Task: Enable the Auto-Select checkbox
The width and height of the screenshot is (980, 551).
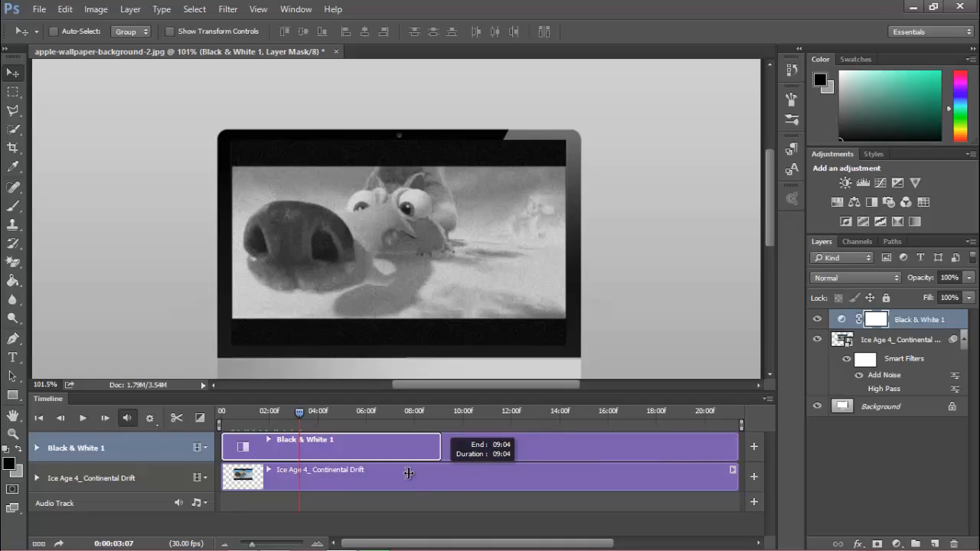Action: pos(54,31)
